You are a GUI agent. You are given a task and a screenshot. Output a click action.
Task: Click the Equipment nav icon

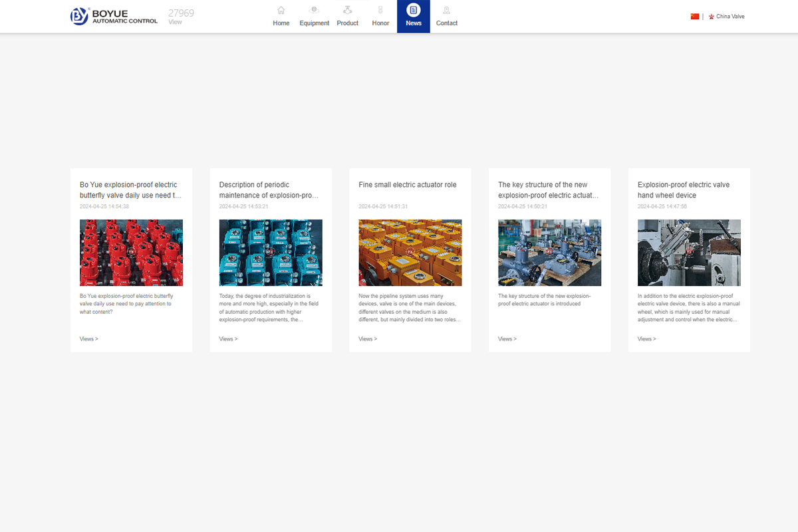tap(314, 10)
